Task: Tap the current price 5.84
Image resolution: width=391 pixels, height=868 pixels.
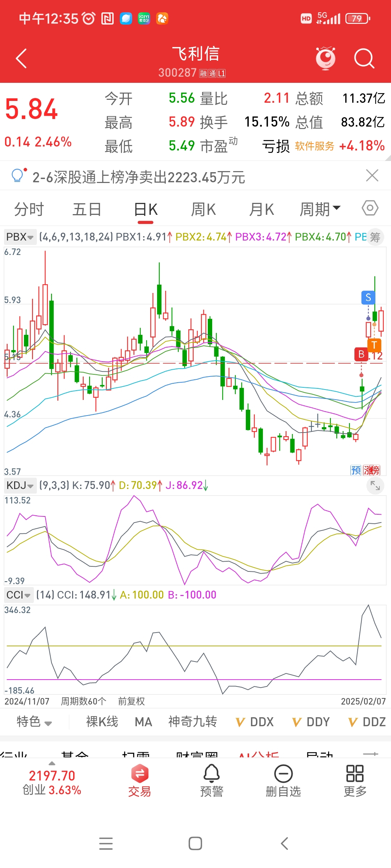Action: pos(31,109)
